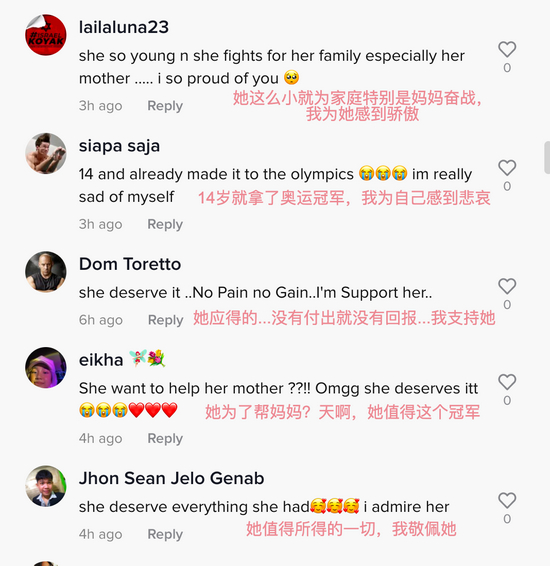Open Jhon Sean Jelo Genab's avatar

[x=46, y=486]
